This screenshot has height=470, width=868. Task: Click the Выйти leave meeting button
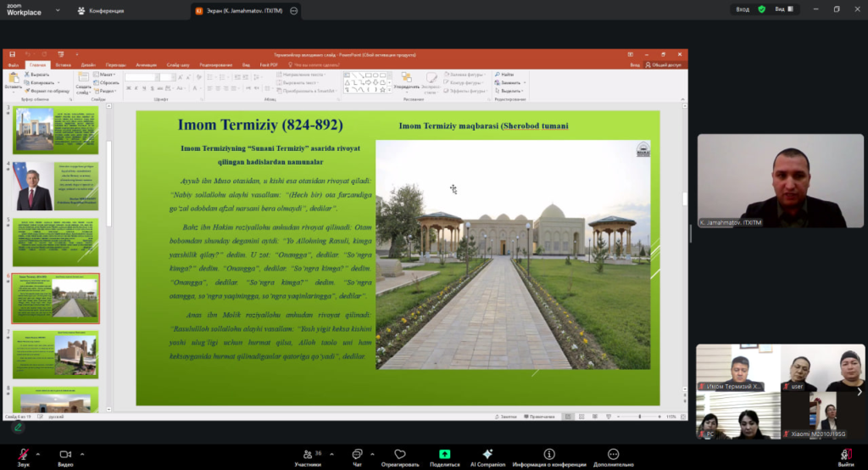tap(845, 456)
